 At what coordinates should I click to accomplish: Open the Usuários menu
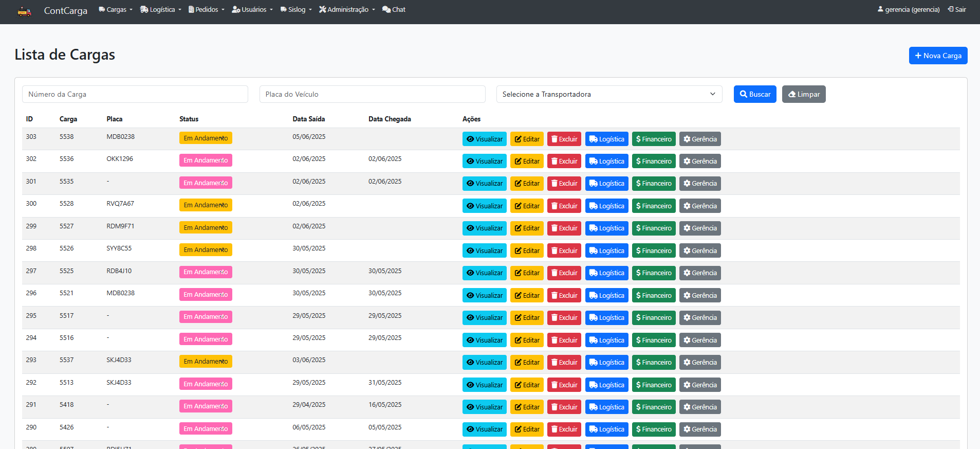point(252,10)
